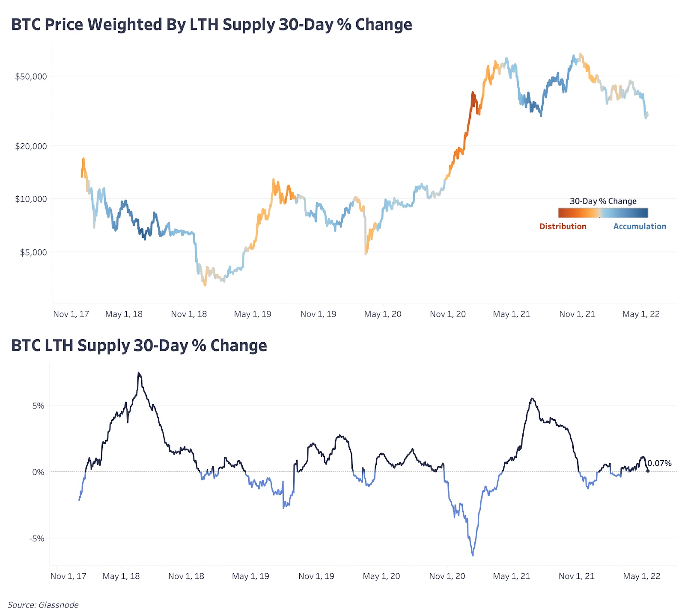Click the -5% y-axis label in bottom chart
Screen dimensions: 685x616
[x=37, y=539]
